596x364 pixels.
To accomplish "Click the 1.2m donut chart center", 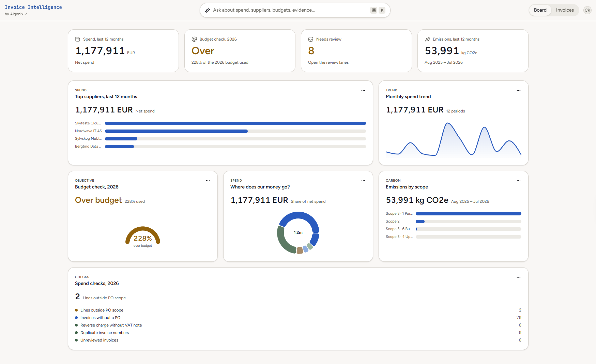I will [298, 232].
